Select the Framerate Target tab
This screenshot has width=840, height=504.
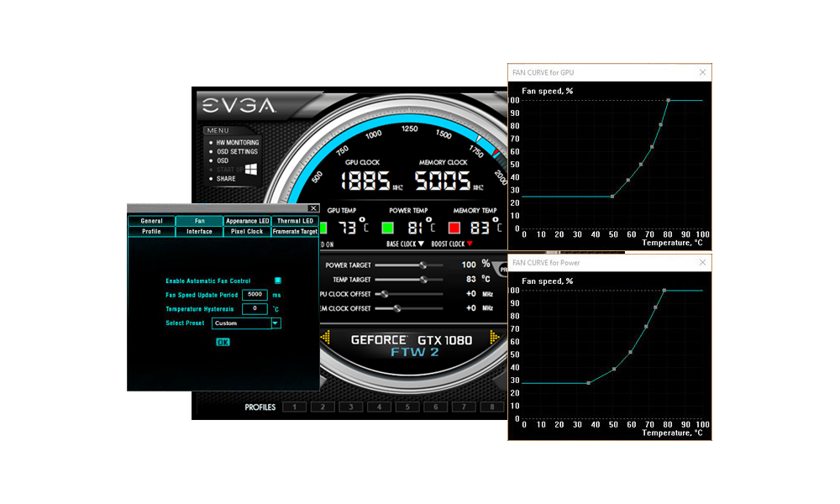(x=295, y=231)
